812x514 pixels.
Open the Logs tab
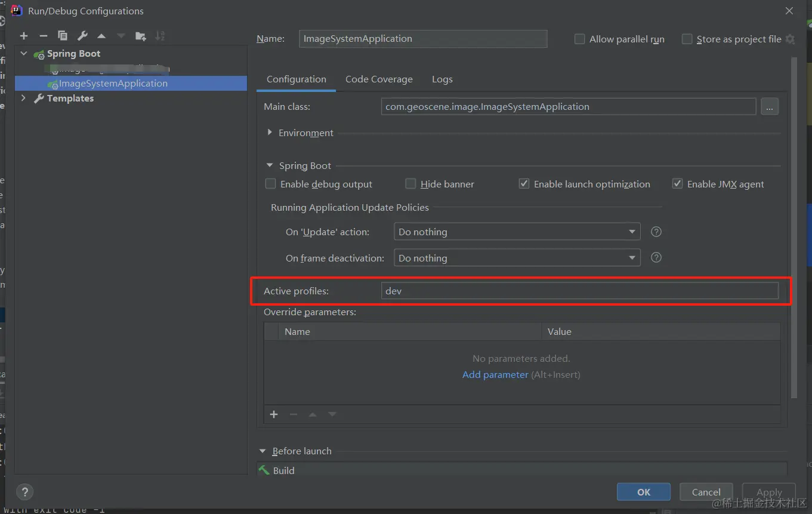pos(442,79)
